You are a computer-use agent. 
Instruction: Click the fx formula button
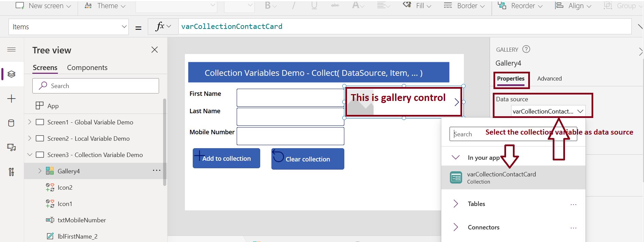pos(163,27)
